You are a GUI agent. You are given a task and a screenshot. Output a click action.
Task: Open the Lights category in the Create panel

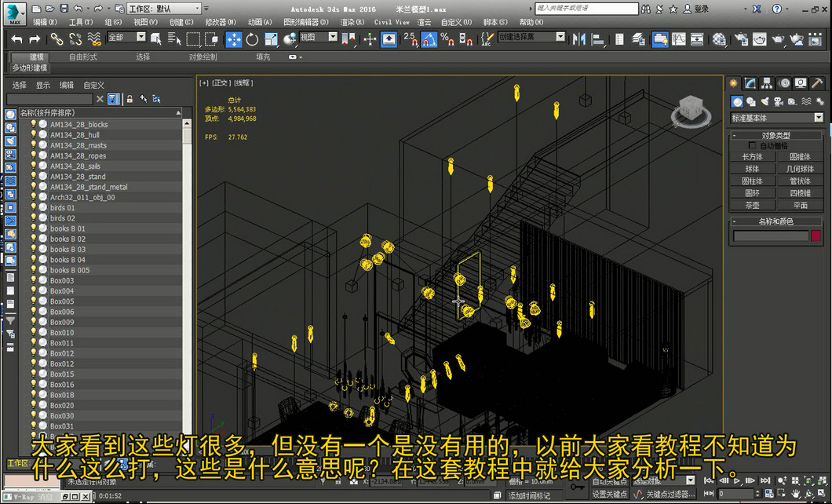(764, 101)
